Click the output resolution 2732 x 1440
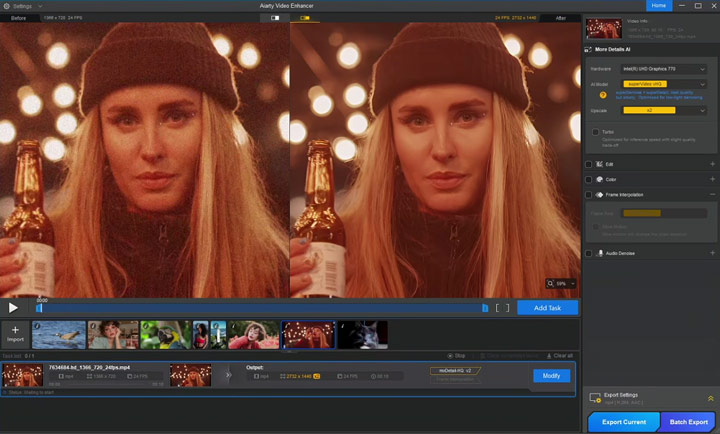 tap(299, 376)
